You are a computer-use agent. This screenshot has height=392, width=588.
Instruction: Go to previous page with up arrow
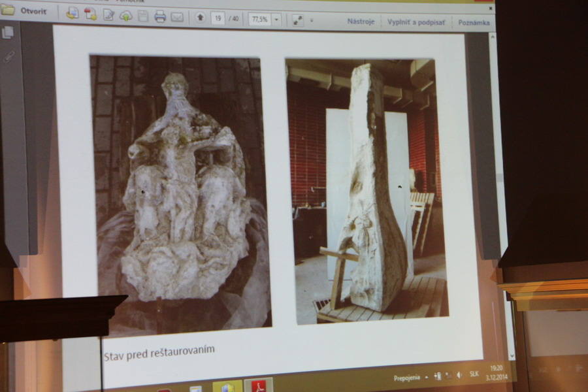pyautogui.click(x=201, y=17)
